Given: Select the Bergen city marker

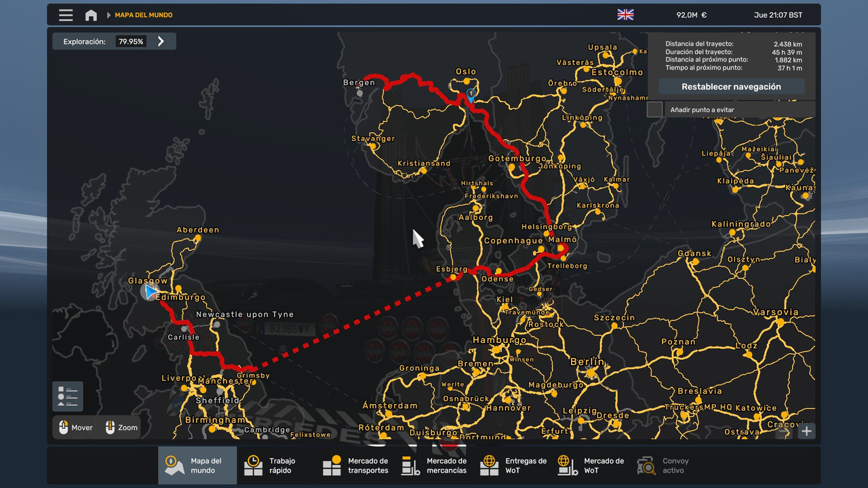Looking at the screenshot, I should pos(359,93).
